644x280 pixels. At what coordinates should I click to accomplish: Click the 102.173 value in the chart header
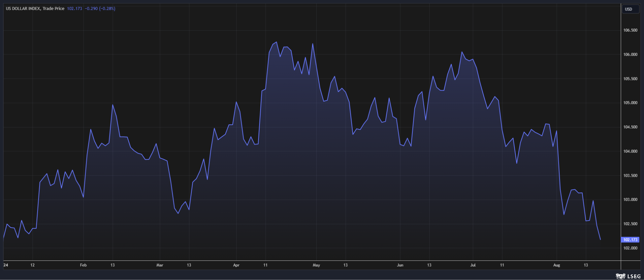pos(75,8)
